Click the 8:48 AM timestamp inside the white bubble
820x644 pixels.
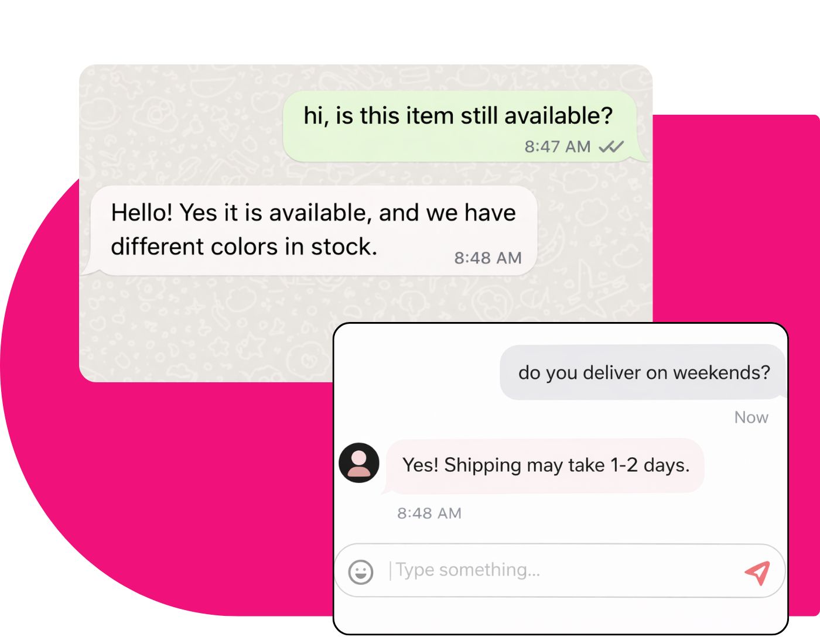pyautogui.click(x=488, y=258)
